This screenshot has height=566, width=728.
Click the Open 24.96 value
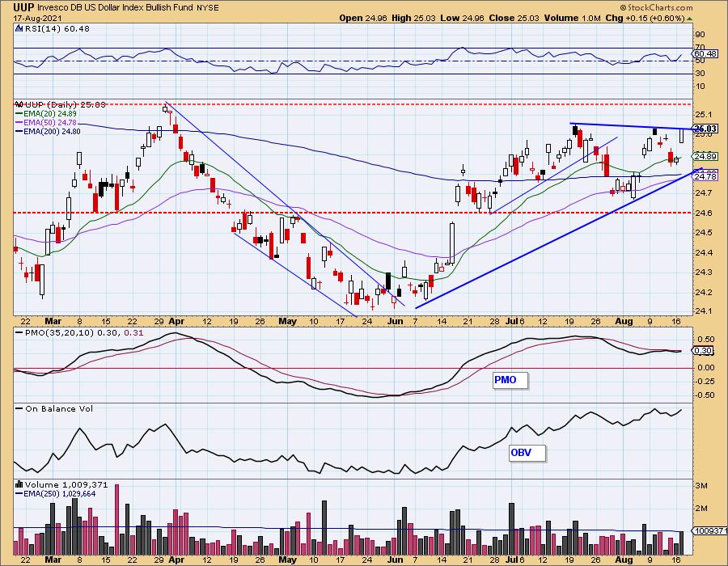tap(363, 18)
